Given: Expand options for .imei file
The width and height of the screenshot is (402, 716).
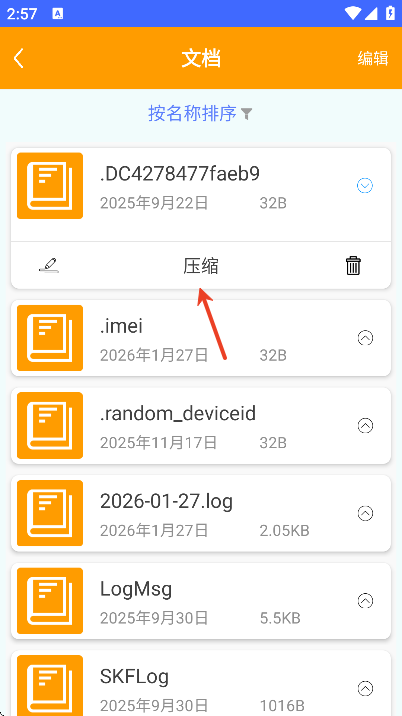Looking at the screenshot, I should 365,338.
